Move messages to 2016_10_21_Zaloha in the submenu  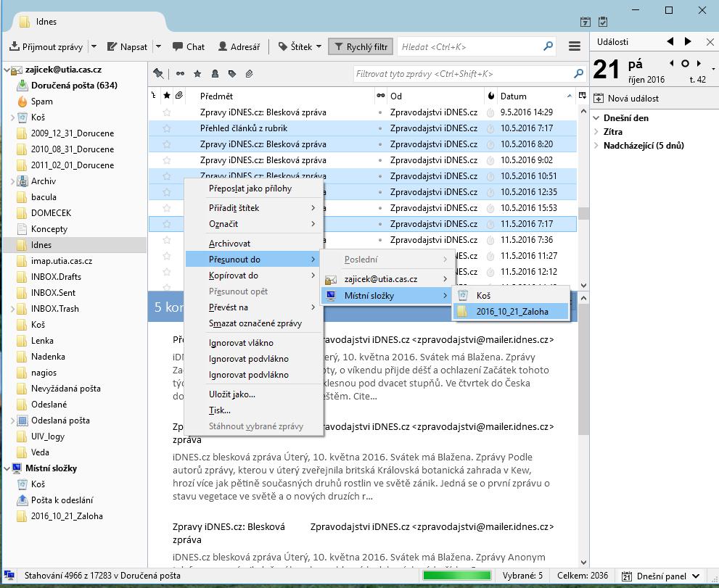pyautogui.click(x=511, y=312)
